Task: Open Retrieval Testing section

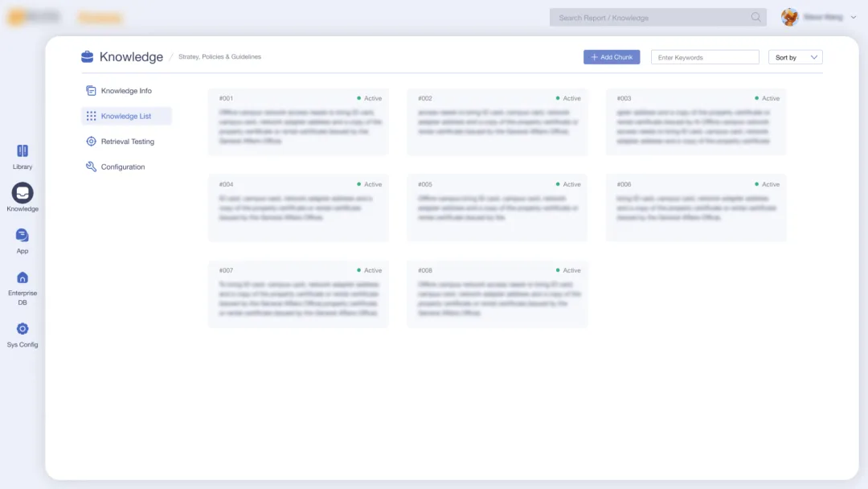Action: [x=127, y=142]
